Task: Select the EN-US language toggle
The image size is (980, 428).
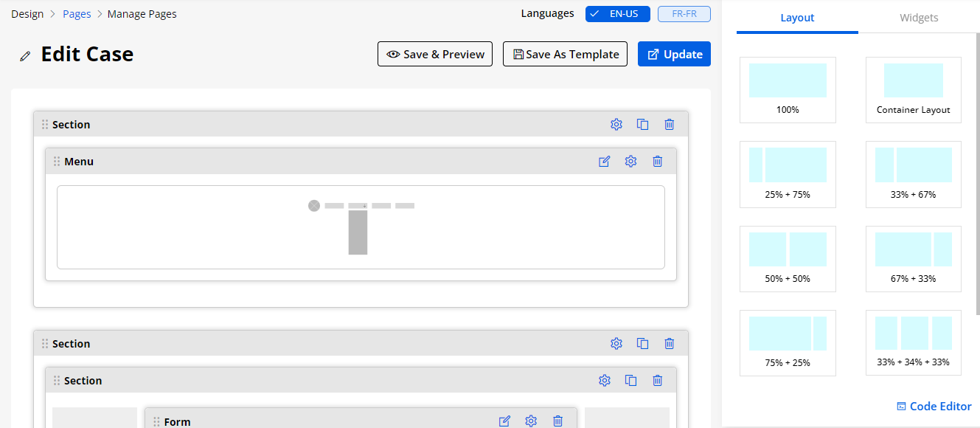Action: pyautogui.click(x=618, y=14)
